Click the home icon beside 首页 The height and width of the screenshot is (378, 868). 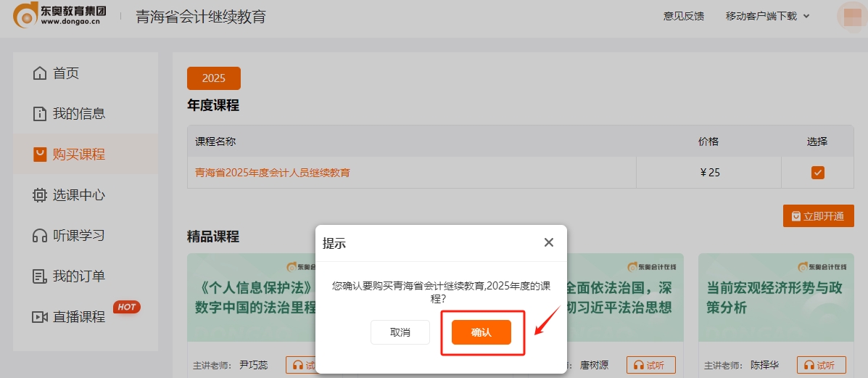[x=39, y=73]
